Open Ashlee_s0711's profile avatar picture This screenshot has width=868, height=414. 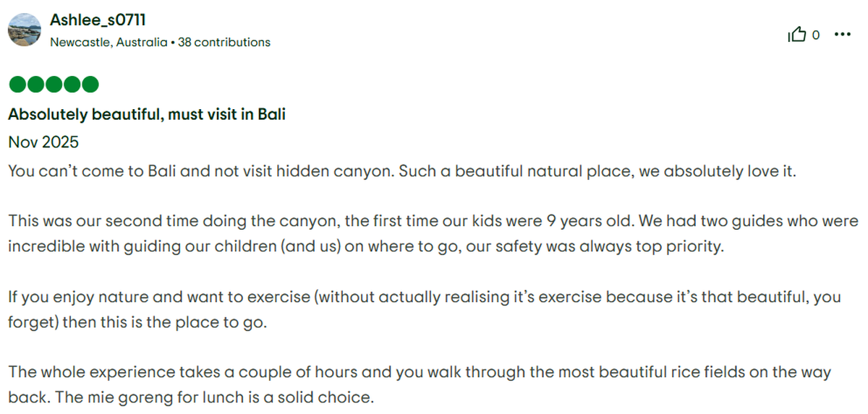pos(24,30)
